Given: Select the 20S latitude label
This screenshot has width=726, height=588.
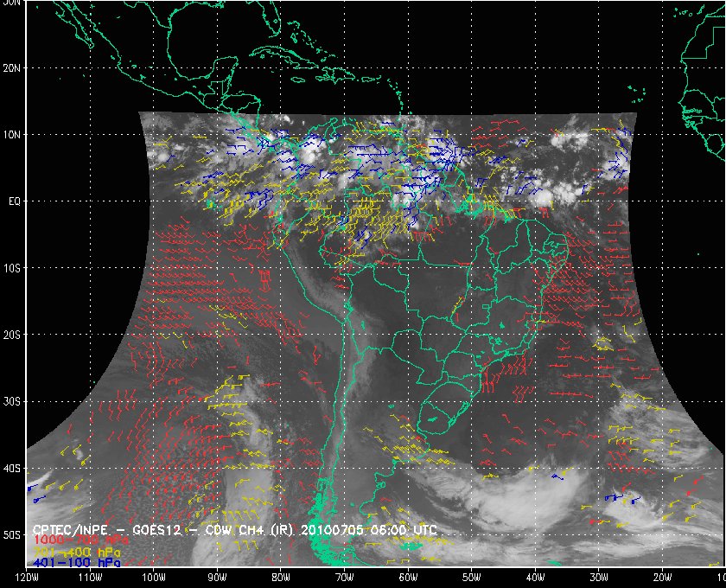Looking at the screenshot, I should coord(13,335).
